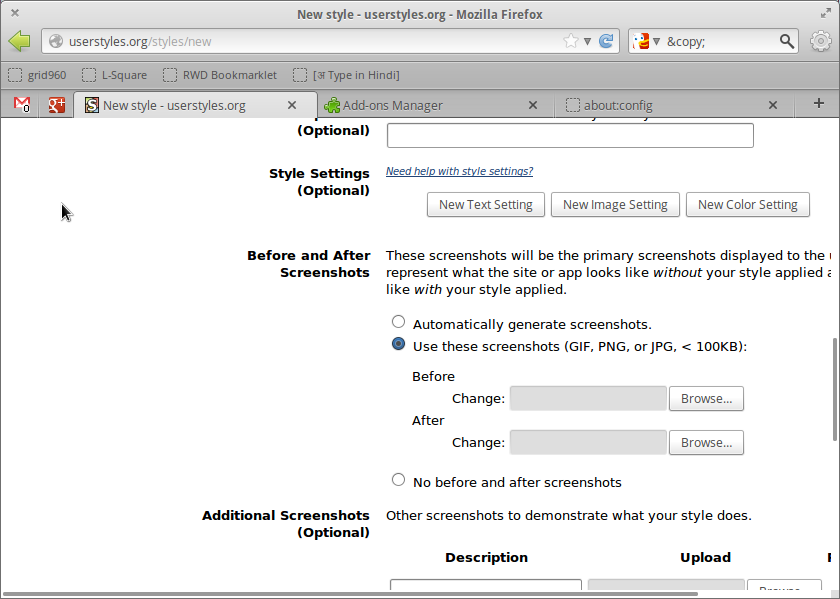The width and height of the screenshot is (840, 599).
Task: Open a new tab with the plus icon
Action: tap(818, 104)
